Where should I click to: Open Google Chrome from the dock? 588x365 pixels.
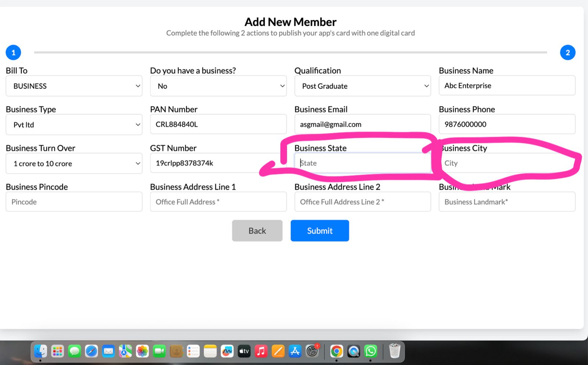pyautogui.click(x=336, y=351)
